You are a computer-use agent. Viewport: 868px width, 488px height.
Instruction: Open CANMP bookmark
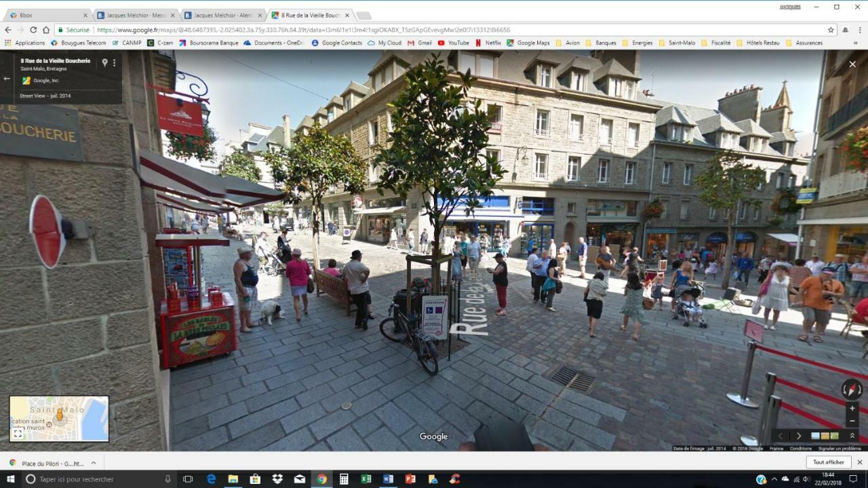click(127, 43)
